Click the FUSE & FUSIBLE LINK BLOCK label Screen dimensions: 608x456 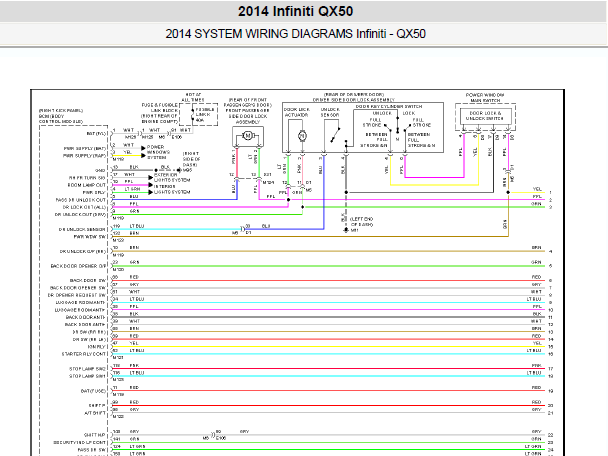coord(159,113)
